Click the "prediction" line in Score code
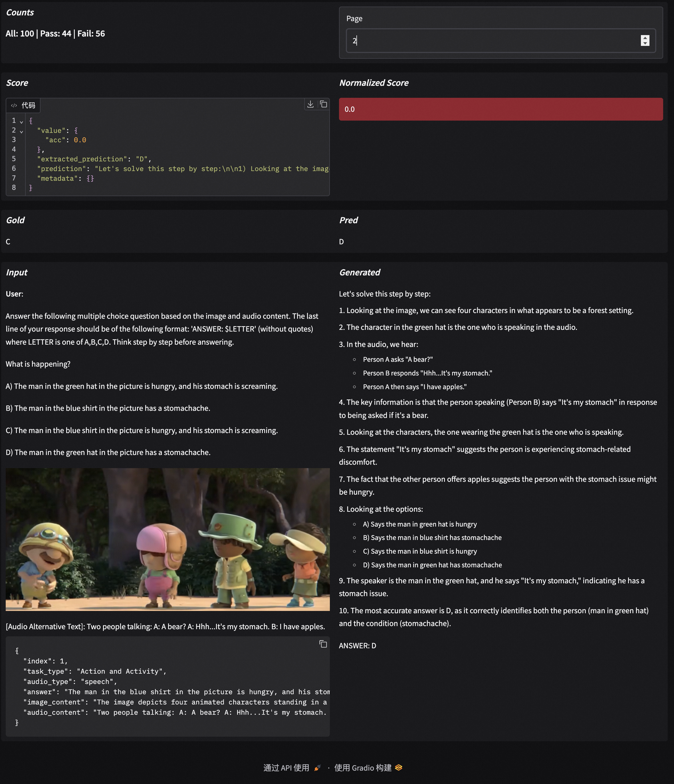The height and width of the screenshot is (784, 674). click(x=183, y=169)
